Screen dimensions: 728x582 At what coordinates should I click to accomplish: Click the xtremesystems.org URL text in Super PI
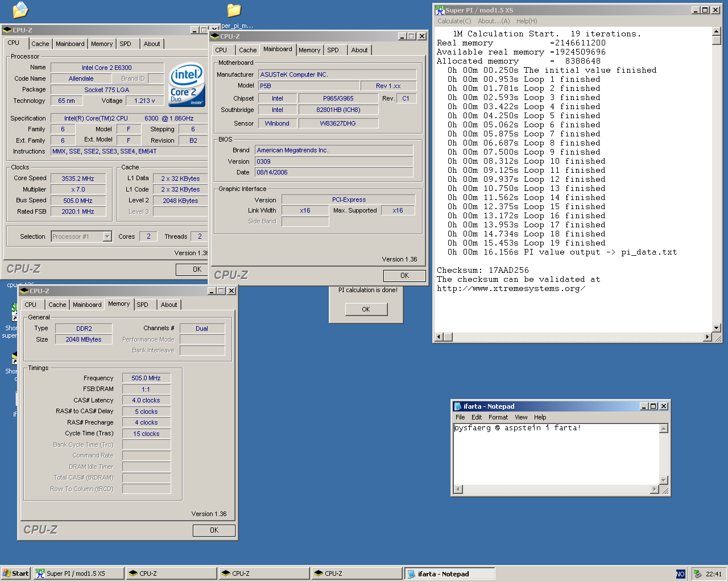click(511, 289)
